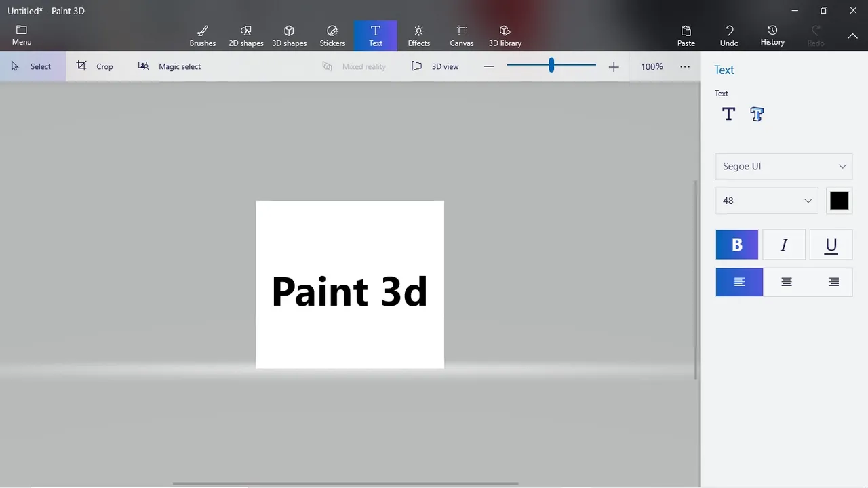Image resolution: width=868 pixels, height=488 pixels.
Task: Undo the last action
Action: (x=729, y=36)
